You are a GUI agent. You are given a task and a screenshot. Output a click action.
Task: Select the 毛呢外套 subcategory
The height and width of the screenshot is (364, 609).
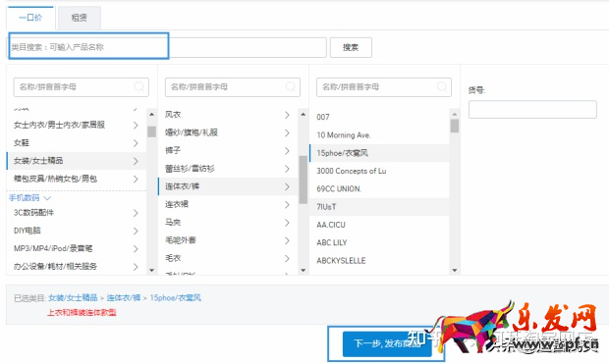(228, 240)
